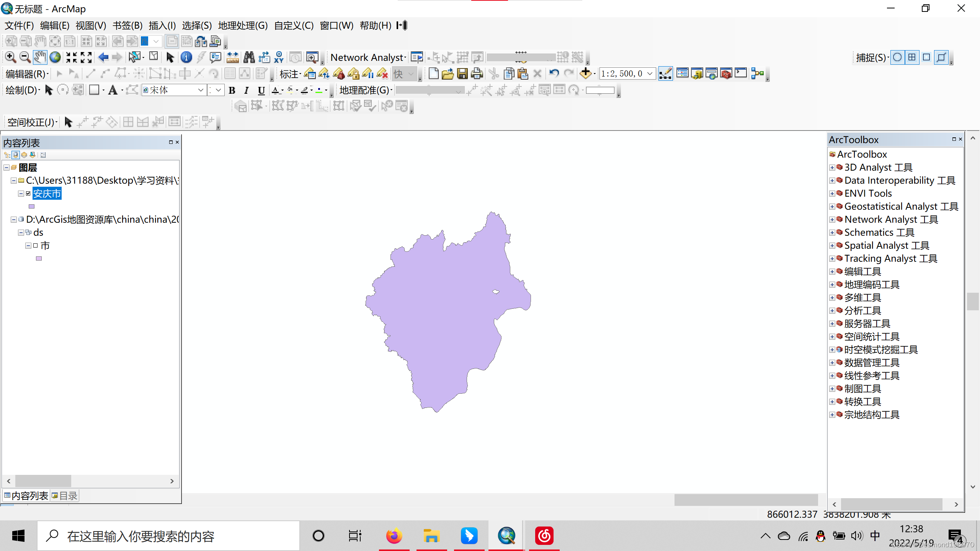This screenshot has height=551, width=980.
Task: Click the Measure ruler tool
Action: point(232,57)
